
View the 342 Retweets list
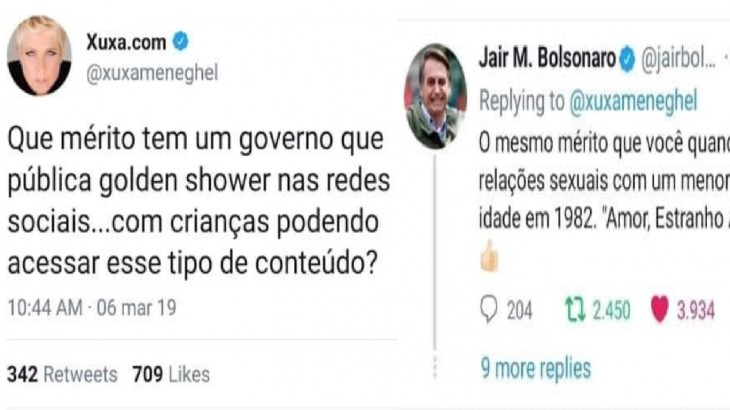62,374
